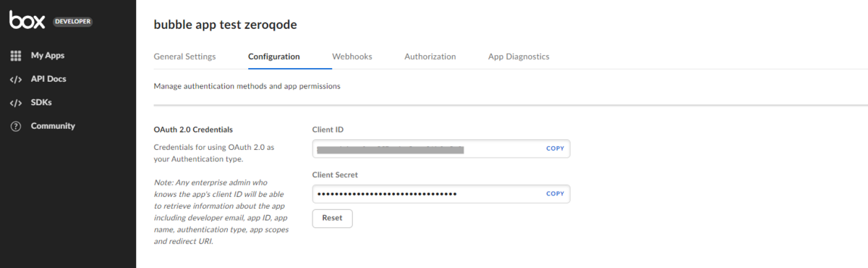Click the Reset button under Client Secret

[332, 218]
